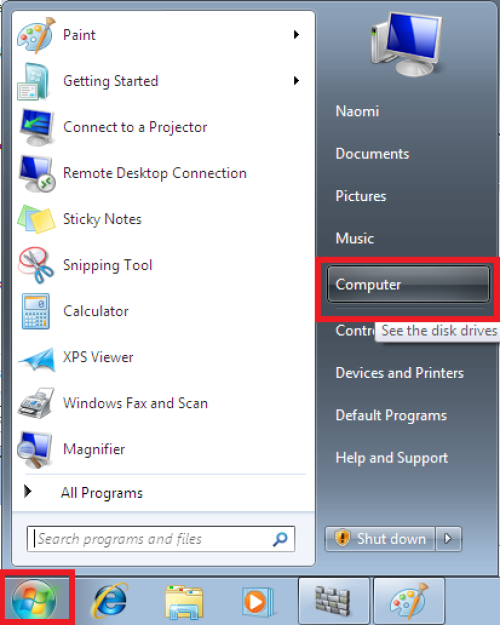The image size is (500, 625).
Task: Open Internet Explorer on the taskbar
Action: coord(110,601)
